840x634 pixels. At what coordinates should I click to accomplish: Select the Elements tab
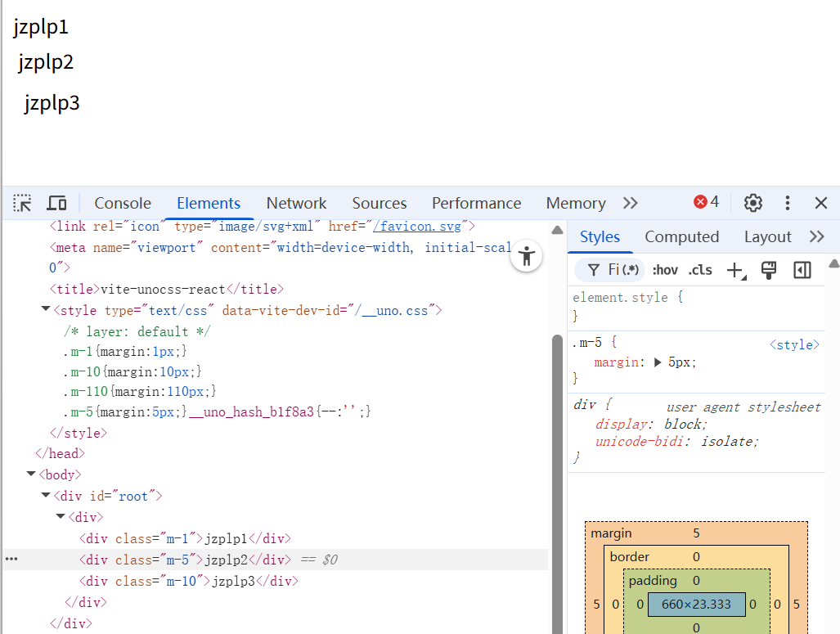pyautogui.click(x=209, y=203)
